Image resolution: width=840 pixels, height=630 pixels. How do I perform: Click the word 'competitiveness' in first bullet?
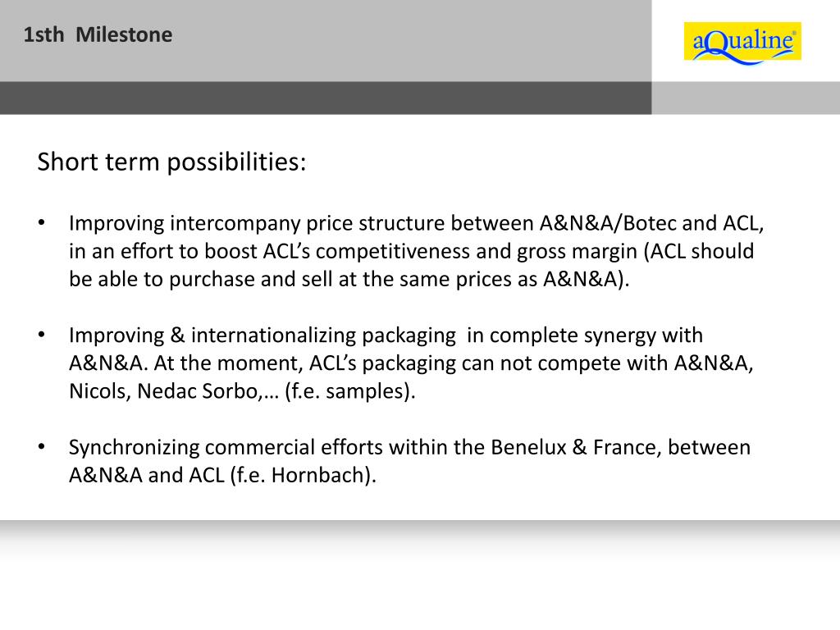point(392,251)
